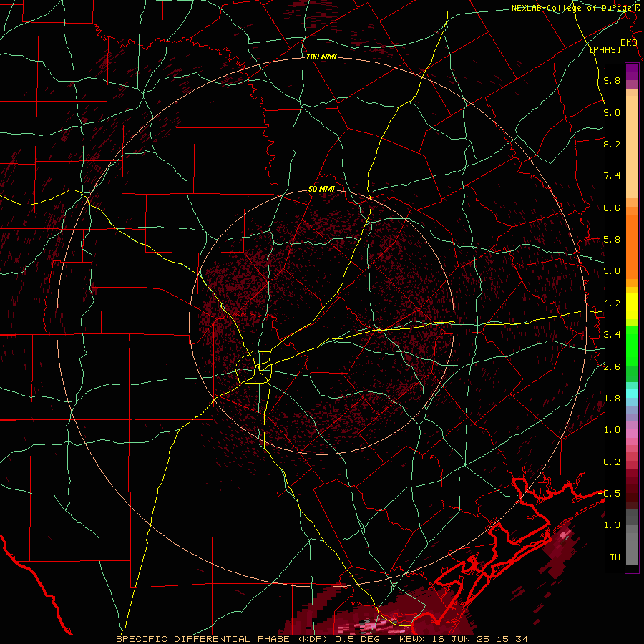Click the yellow segment of color bar

pos(632,306)
